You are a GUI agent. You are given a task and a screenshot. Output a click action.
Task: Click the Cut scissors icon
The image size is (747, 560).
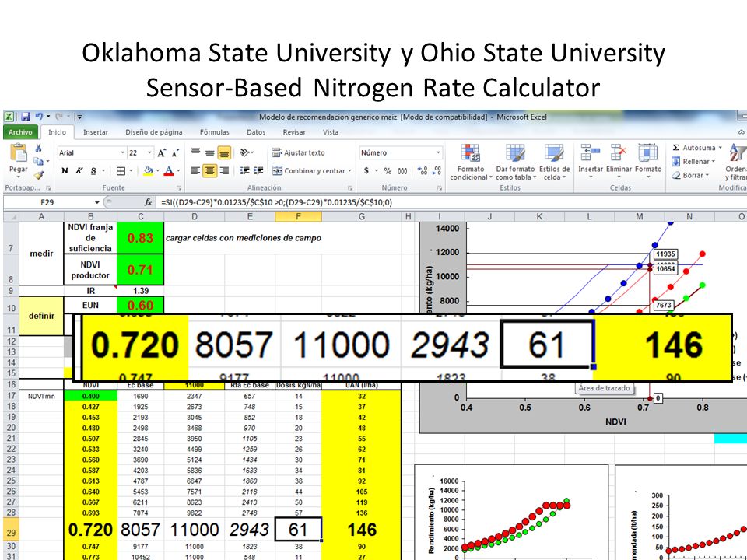[38, 148]
